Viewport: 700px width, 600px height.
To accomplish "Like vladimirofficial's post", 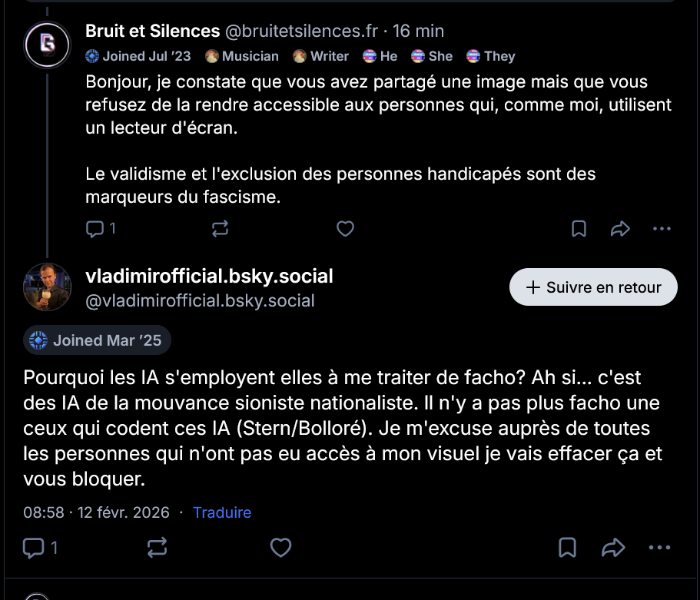I will pyautogui.click(x=281, y=547).
